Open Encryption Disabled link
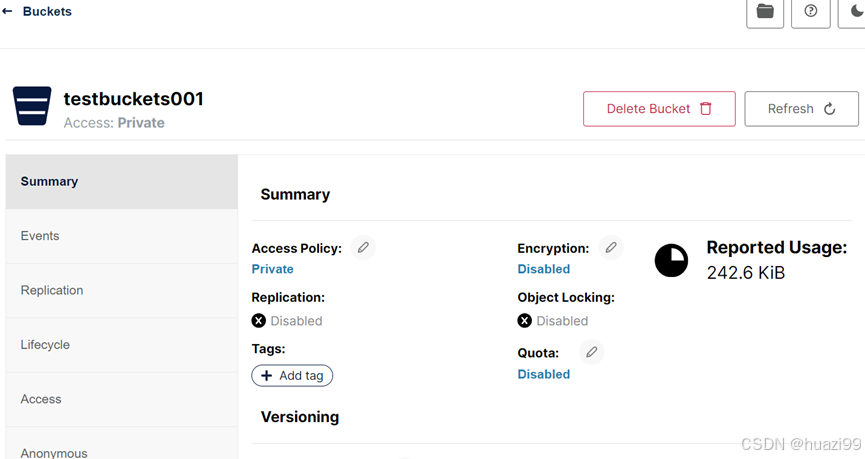 543,269
